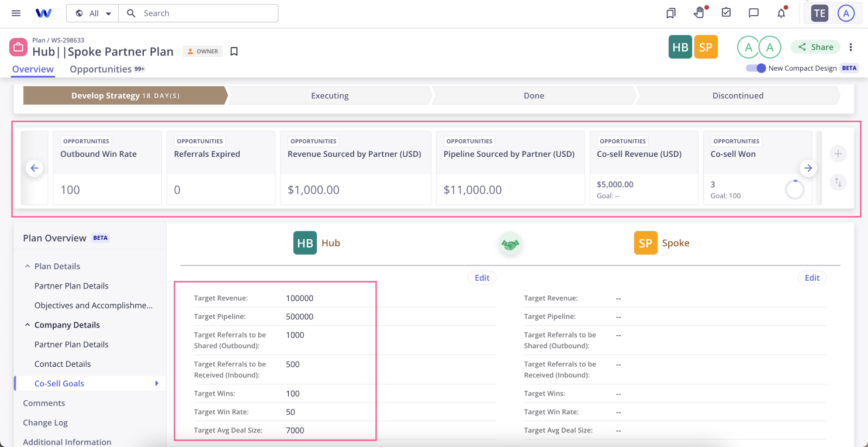The width and height of the screenshot is (868, 447).
Task: Show next metric cards with right arrow
Action: tap(808, 169)
